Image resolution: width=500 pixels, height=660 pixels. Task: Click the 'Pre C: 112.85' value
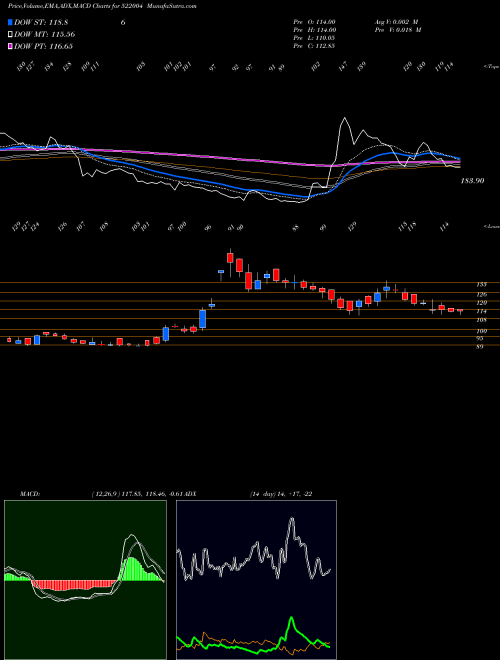(314, 46)
